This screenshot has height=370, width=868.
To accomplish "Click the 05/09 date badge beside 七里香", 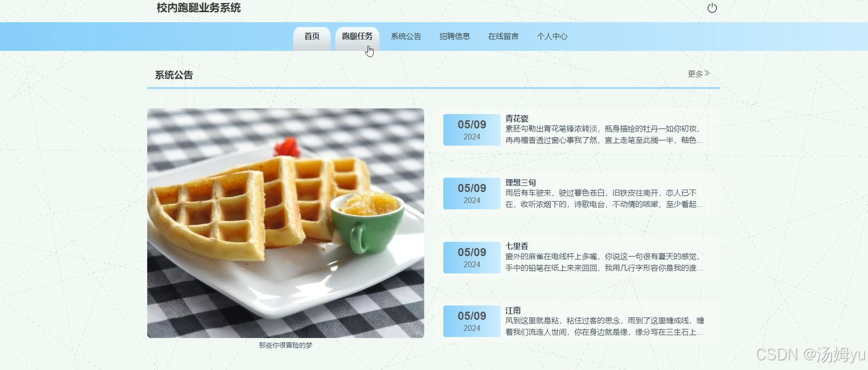I will 472,258.
